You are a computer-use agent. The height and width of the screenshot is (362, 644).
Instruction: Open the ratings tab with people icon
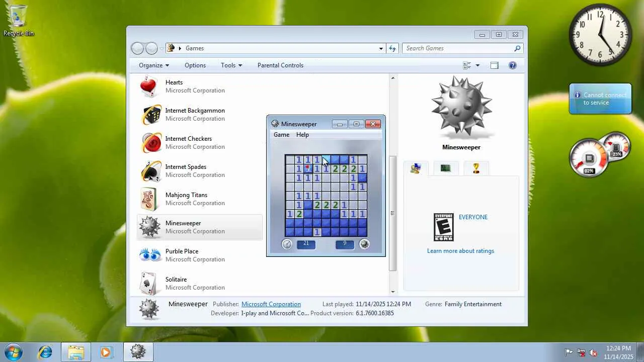pyautogui.click(x=415, y=169)
